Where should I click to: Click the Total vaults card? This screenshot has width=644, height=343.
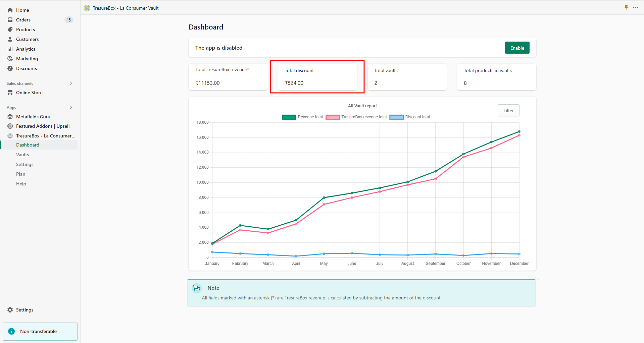[x=407, y=77]
